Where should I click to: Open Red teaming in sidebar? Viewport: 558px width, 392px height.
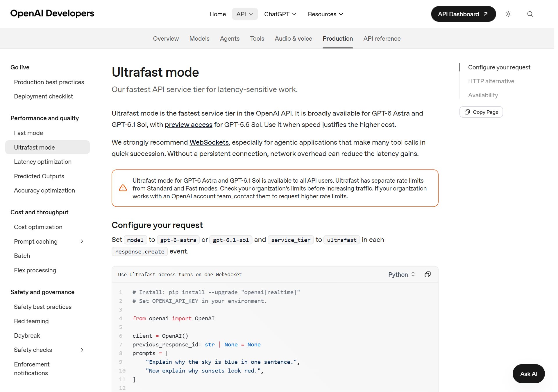tap(31, 321)
